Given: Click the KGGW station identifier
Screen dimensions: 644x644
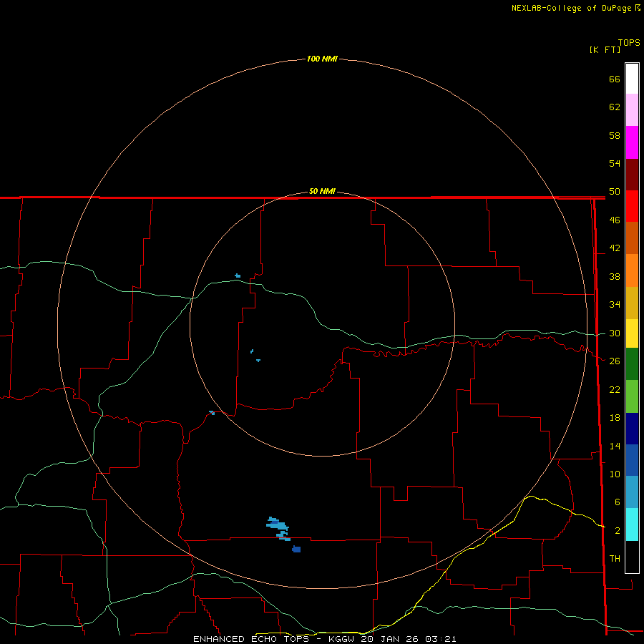Looking at the screenshot, I should pyautogui.click(x=343, y=639).
